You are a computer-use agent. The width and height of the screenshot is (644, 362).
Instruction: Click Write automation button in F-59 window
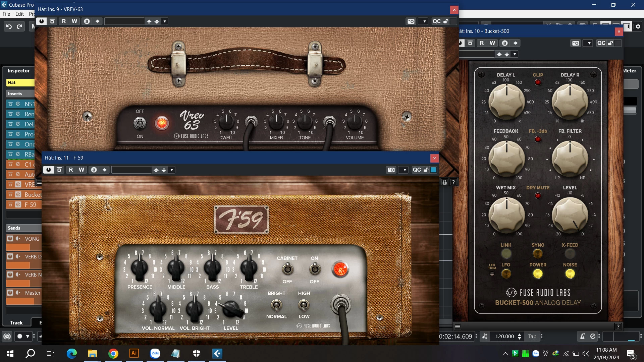tap(82, 170)
